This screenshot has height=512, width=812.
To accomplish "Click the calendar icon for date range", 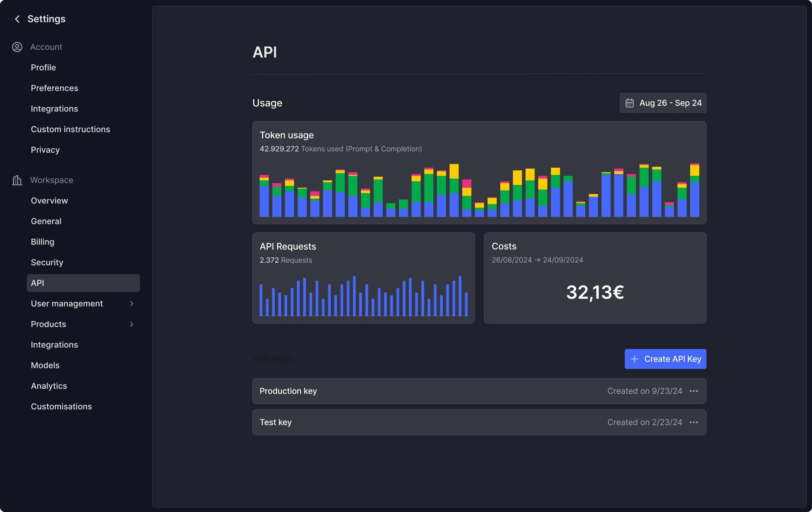I will [630, 102].
